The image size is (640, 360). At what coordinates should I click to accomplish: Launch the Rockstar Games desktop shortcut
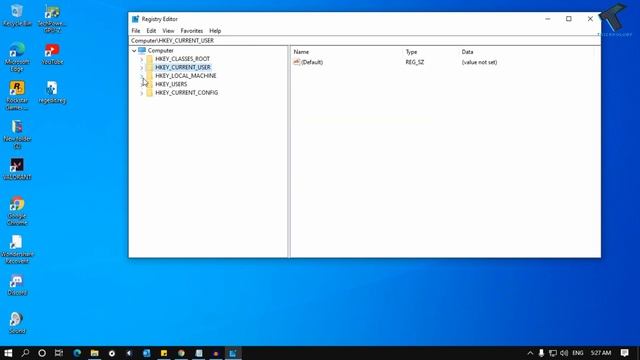[17, 96]
